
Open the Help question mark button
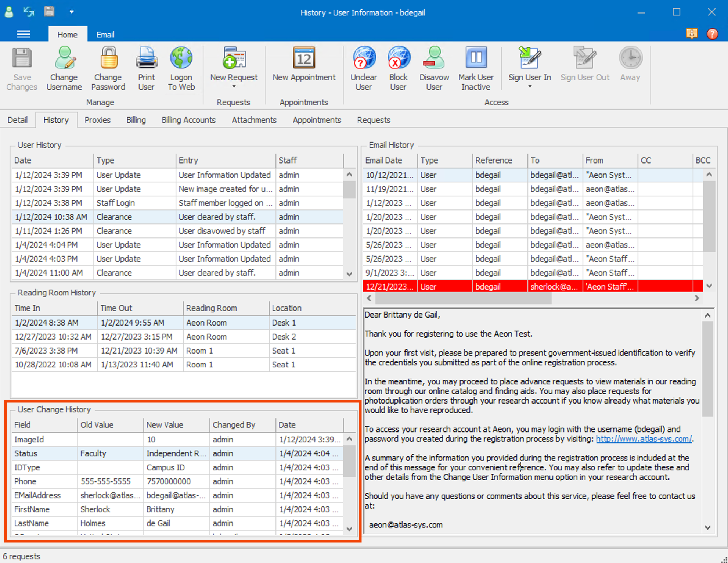712,33
